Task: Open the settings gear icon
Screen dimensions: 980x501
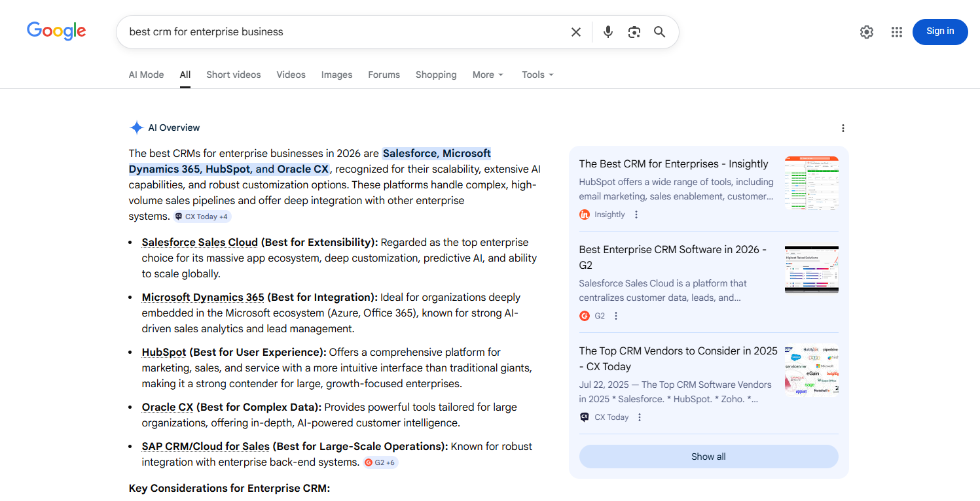Action: coord(867,32)
